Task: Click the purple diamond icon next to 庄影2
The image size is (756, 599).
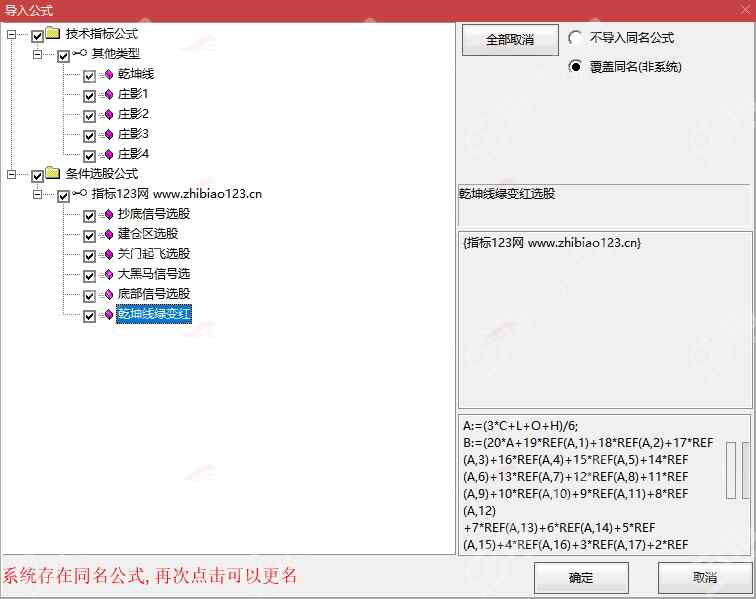Action: (x=108, y=115)
